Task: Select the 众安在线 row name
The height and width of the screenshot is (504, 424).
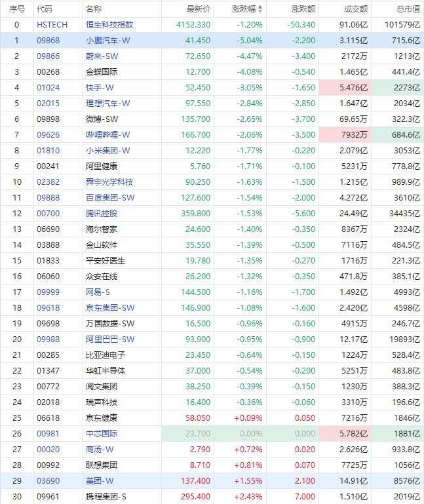Action: click(102, 277)
